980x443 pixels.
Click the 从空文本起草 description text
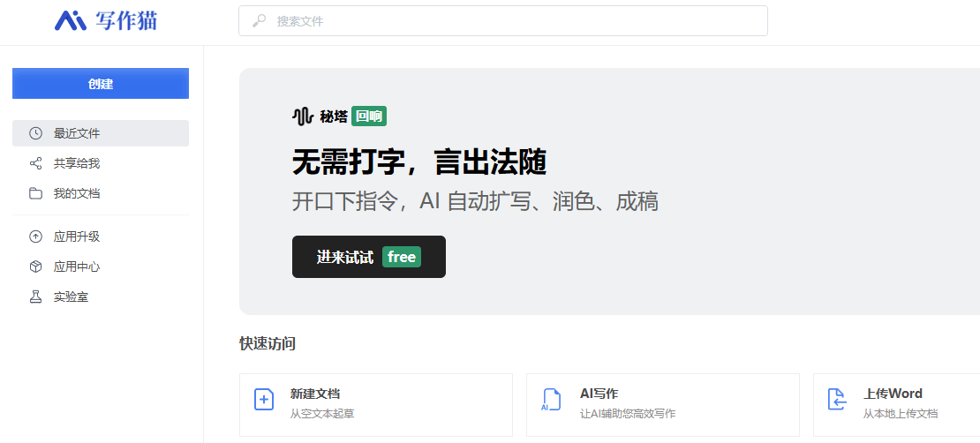[322, 414]
